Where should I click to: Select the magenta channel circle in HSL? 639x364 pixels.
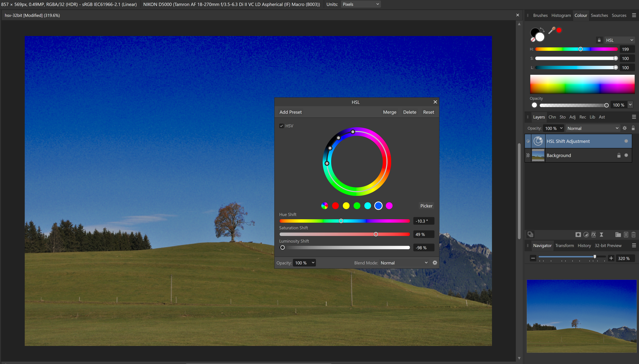(389, 205)
